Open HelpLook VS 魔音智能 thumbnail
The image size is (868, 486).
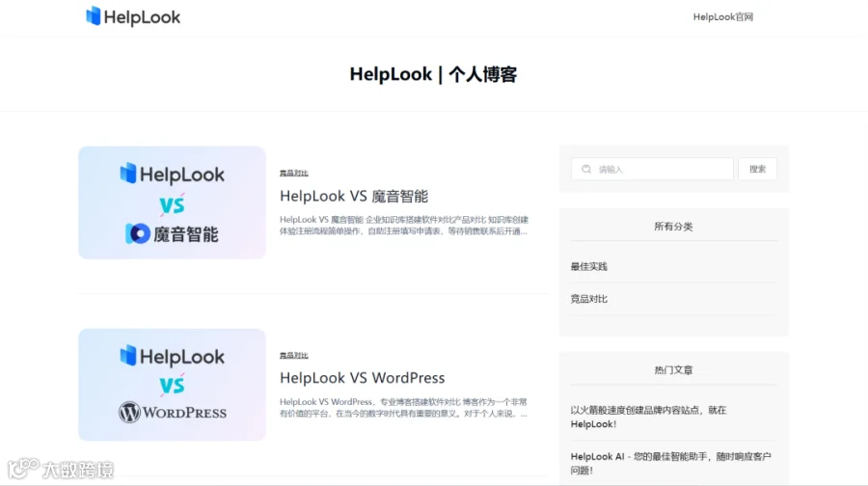[x=173, y=202]
